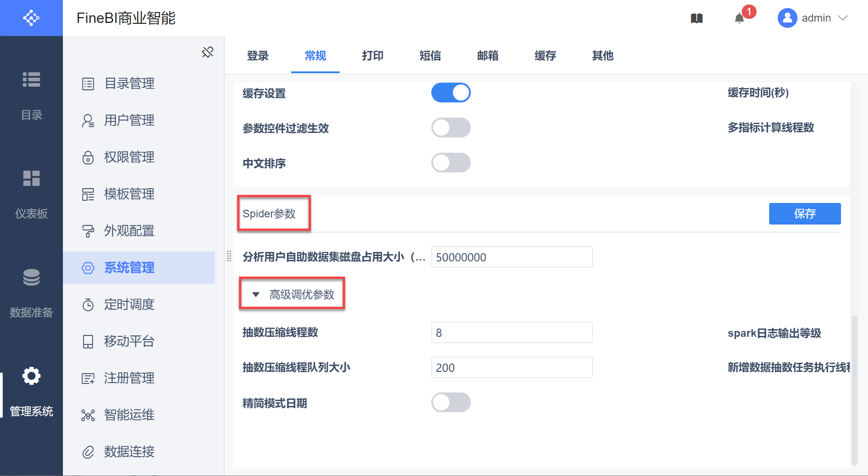Open the documentation book icon
Viewport: 868px width, 476px height.
[x=696, y=18]
